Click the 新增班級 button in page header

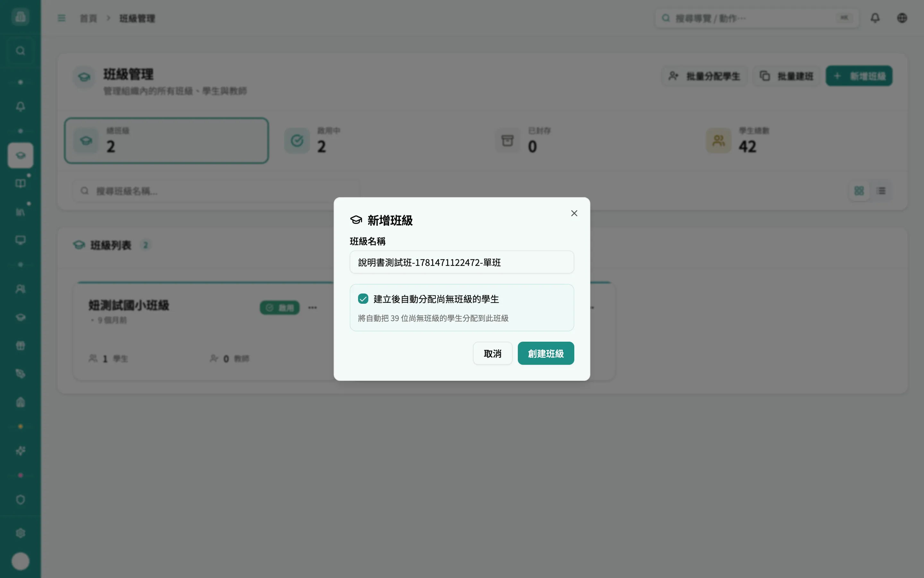(859, 76)
